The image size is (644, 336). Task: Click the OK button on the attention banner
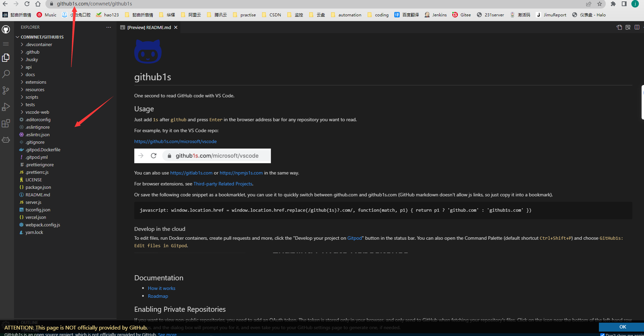point(622,327)
